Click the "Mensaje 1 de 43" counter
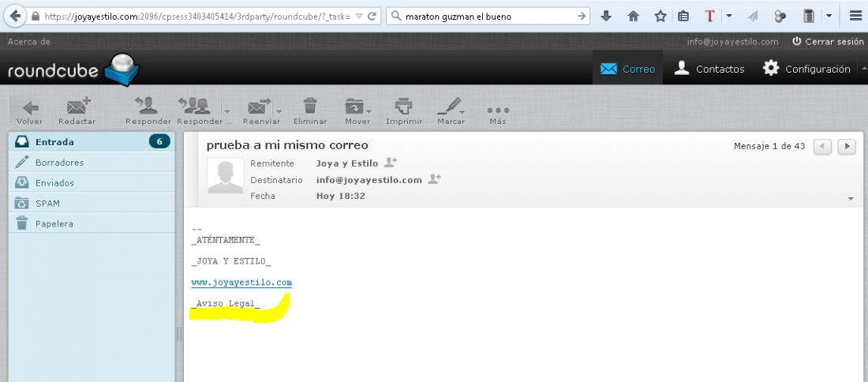The height and width of the screenshot is (382, 868). 769,146
